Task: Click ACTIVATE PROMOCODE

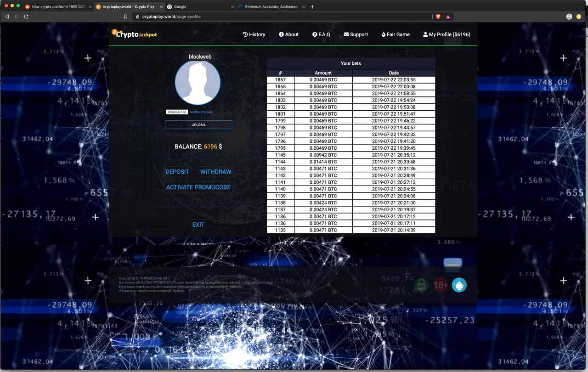Action: click(x=198, y=187)
